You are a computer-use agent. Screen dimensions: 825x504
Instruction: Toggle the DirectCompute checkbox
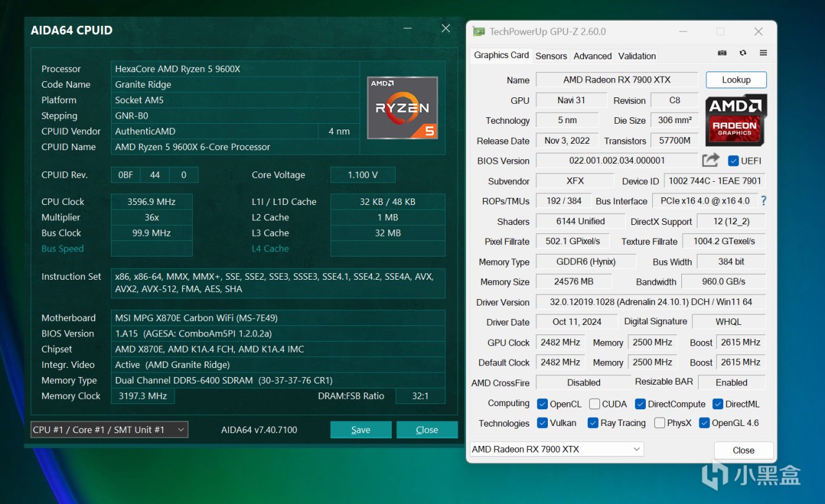641,403
